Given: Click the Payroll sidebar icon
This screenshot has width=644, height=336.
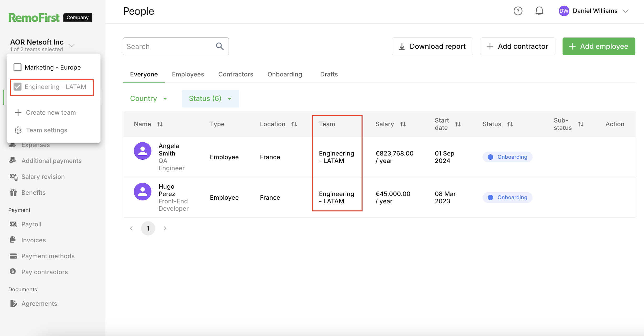Looking at the screenshot, I should 13,224.
